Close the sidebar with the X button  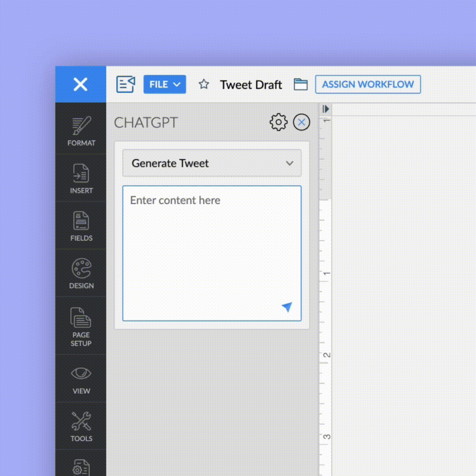(81, 84)
